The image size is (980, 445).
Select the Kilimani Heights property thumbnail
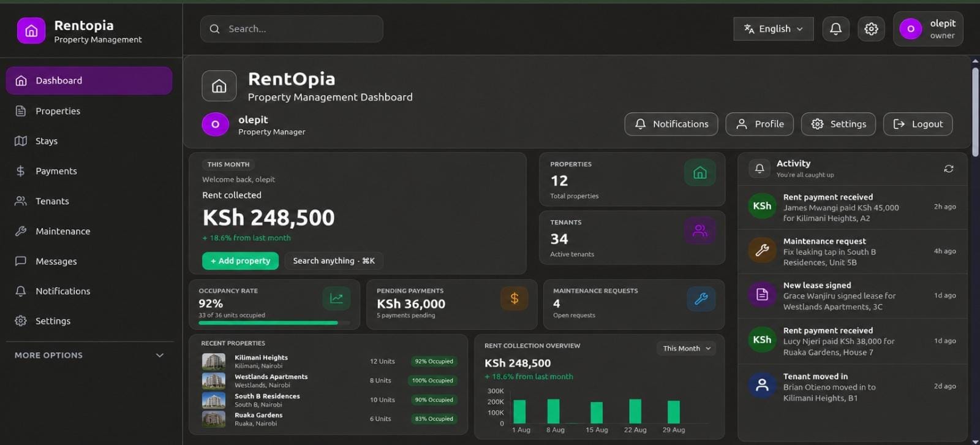click(x=214, y=362)
